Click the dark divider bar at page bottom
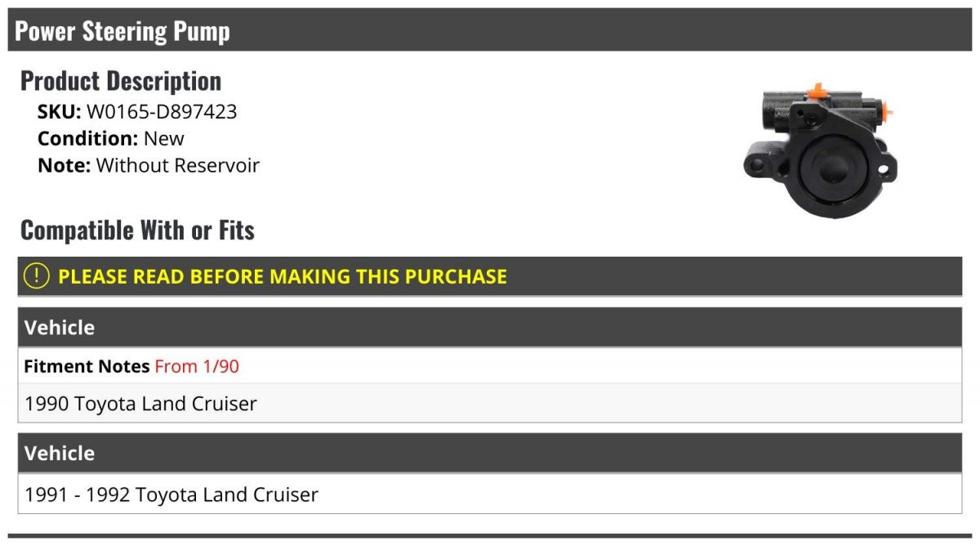This screenshot has width=980, height=546. point(490,536)
